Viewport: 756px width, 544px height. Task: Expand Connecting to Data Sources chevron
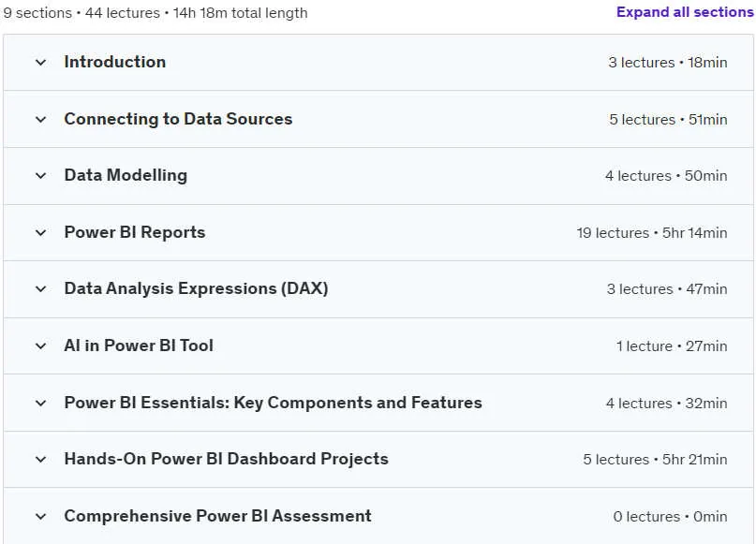(41, 120)
